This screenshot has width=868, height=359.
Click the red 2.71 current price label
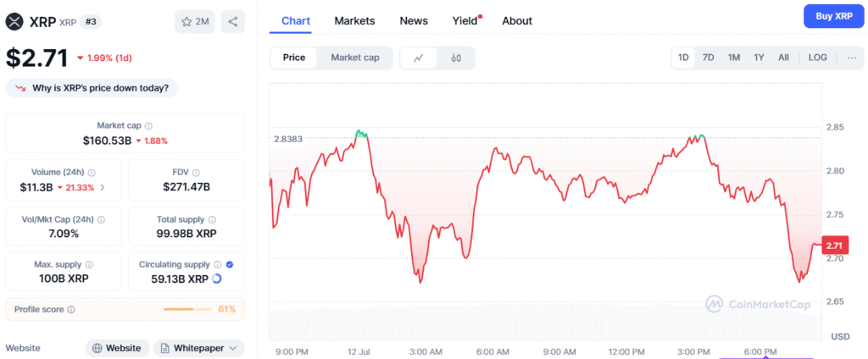pyautogui.click(x=834, y=246)
